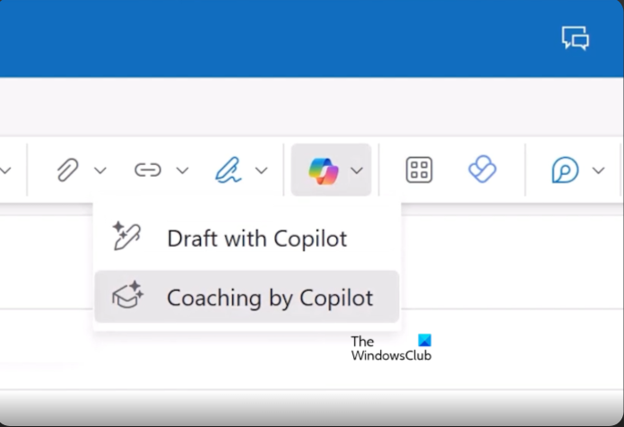Click the colorful Copilot icon
Viewport: 624px width, 427px height.
click(x=323, y=171)
